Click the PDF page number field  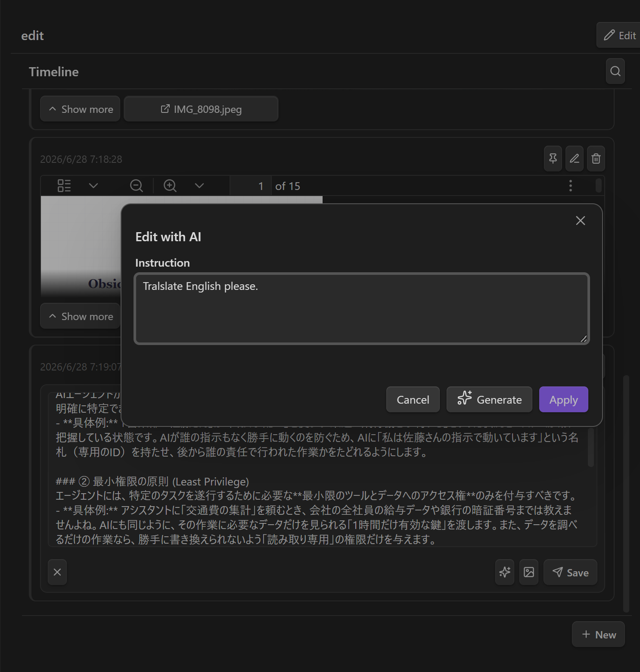251,186
